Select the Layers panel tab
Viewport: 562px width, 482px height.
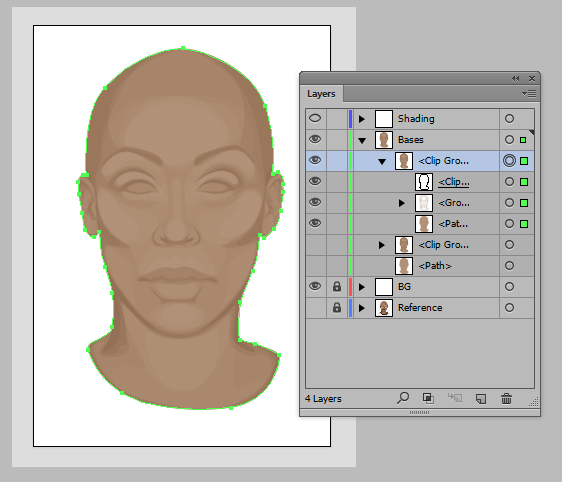321,94
